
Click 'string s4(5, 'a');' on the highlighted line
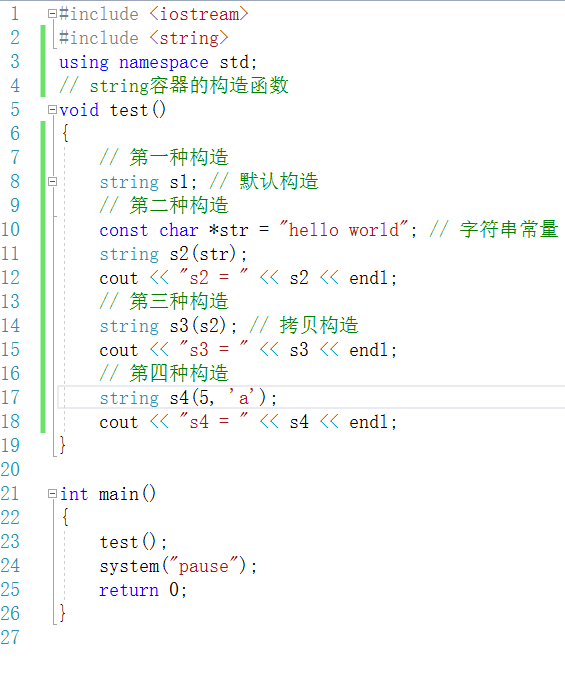click(x=188, y=398)
